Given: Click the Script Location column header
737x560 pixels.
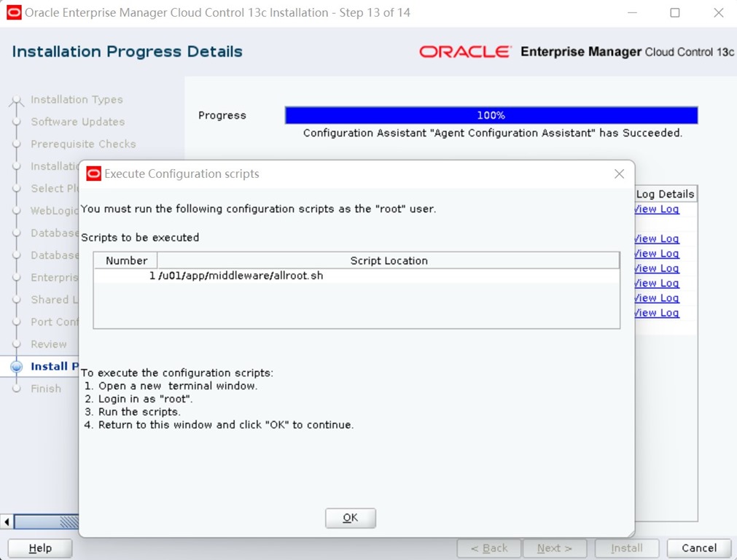Looking at the screenshot, I should coord(389,260).
